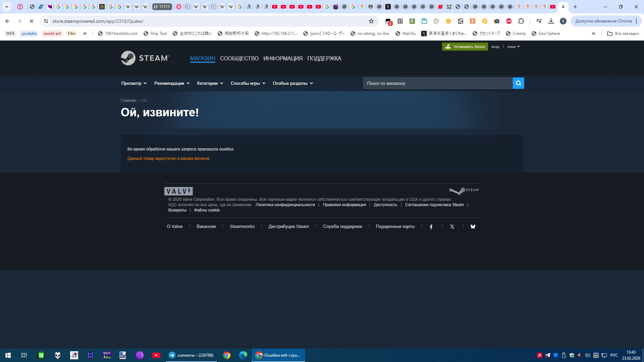
Task: Expand hidden bookmarks chevron next to Film
Action: (x=85, y=34)
